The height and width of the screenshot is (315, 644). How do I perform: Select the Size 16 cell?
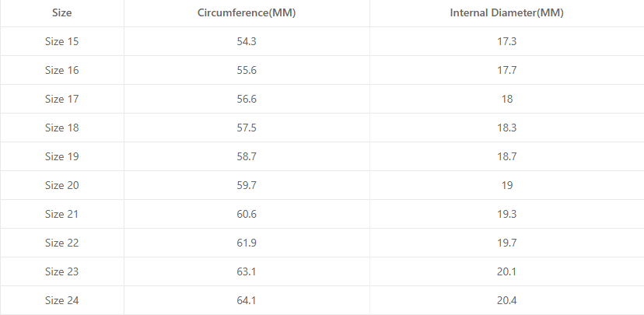(61, 70)
